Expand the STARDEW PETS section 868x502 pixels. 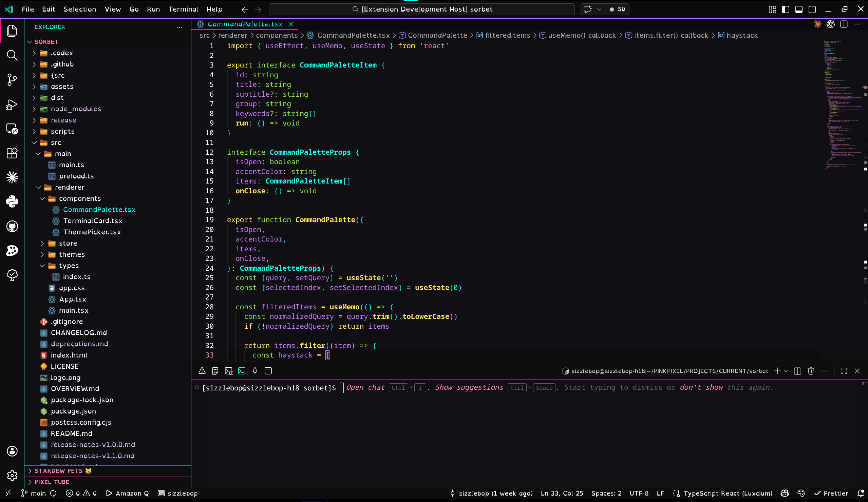[x=59, y=471]
